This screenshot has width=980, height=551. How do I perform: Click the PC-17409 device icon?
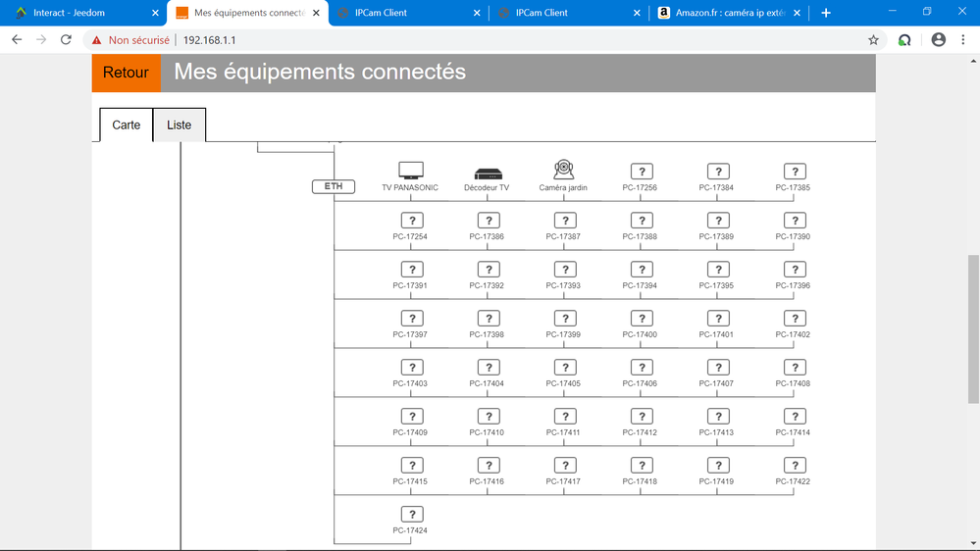point(412,416)
